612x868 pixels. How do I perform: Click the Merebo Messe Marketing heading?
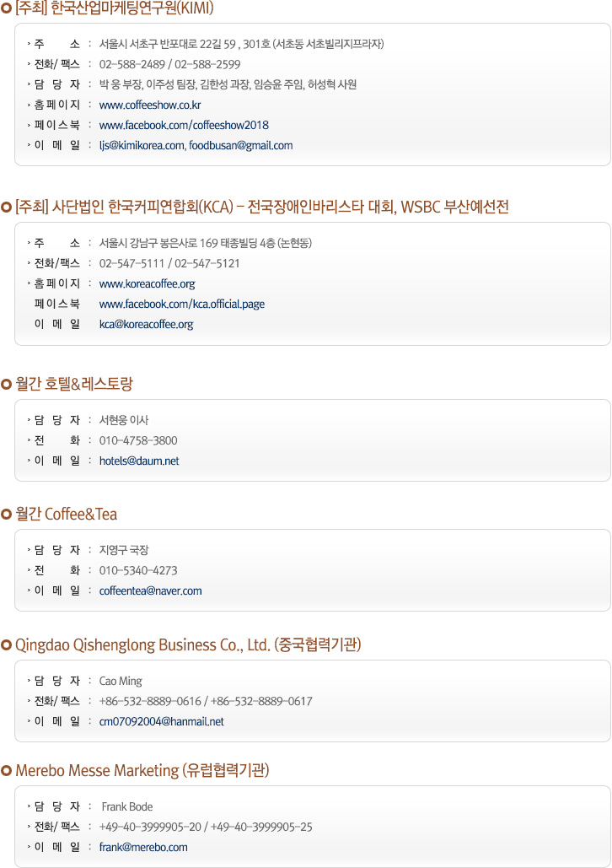(142, 771)
